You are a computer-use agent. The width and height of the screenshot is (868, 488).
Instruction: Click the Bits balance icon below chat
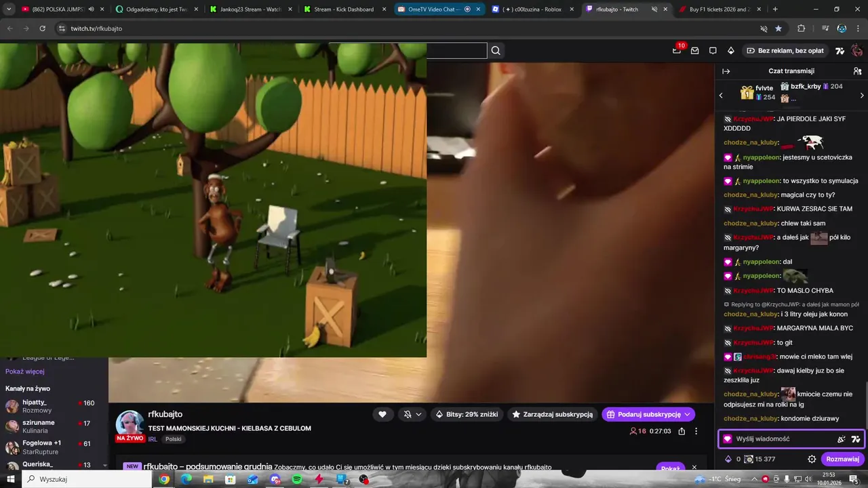tap(729, 459)
